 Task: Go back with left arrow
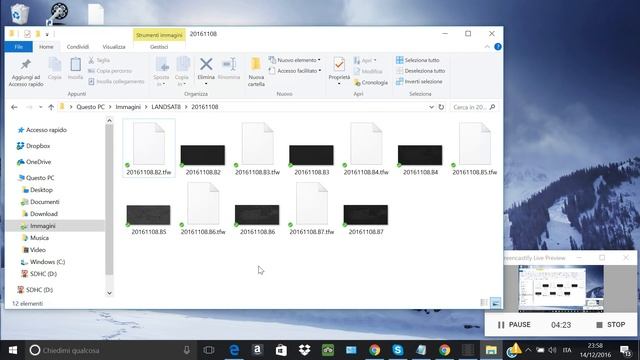14,107
